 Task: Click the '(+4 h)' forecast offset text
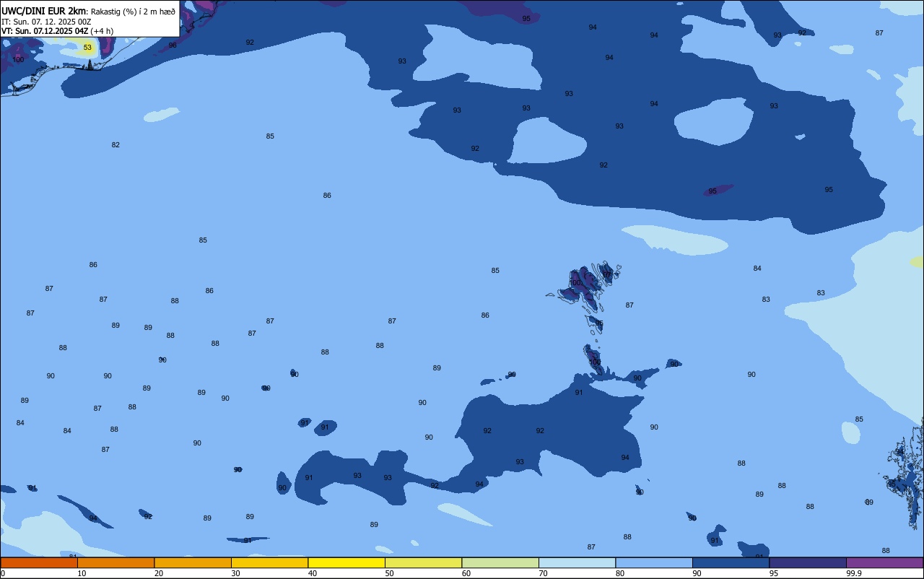click(x=102, y=31)
